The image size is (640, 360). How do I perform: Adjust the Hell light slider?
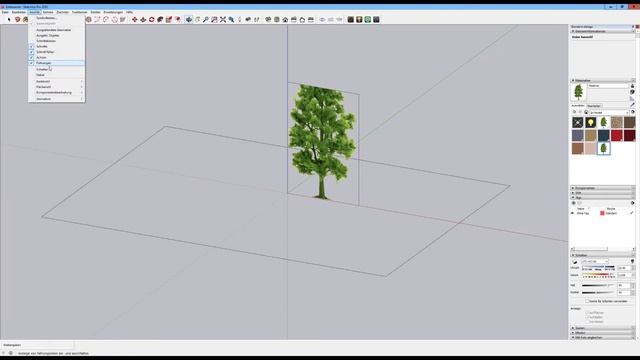tap(598, 286)
